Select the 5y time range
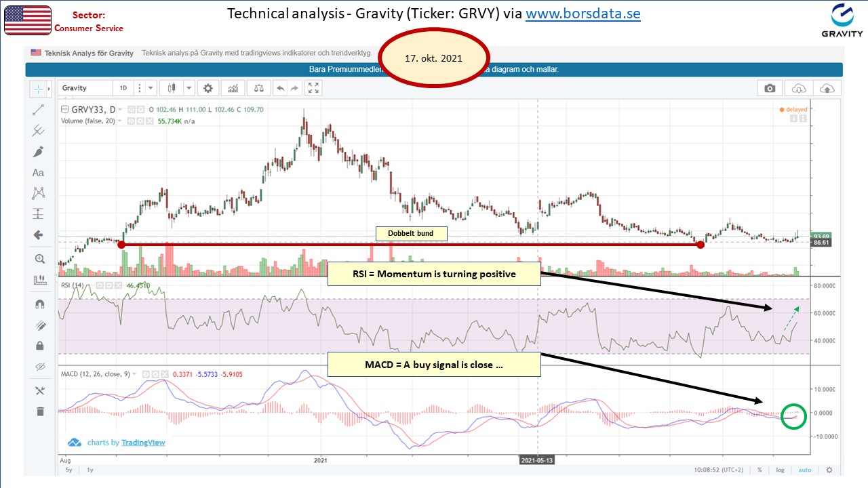The image size is (868, 488). click(x=68, y=470)
